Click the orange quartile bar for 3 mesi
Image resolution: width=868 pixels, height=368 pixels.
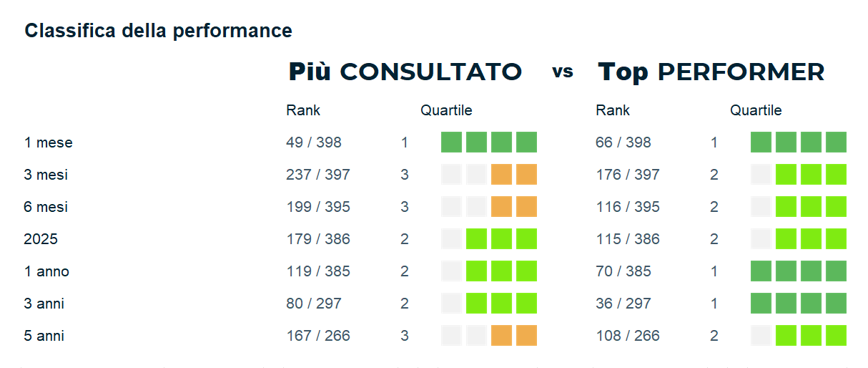point(514,175)
